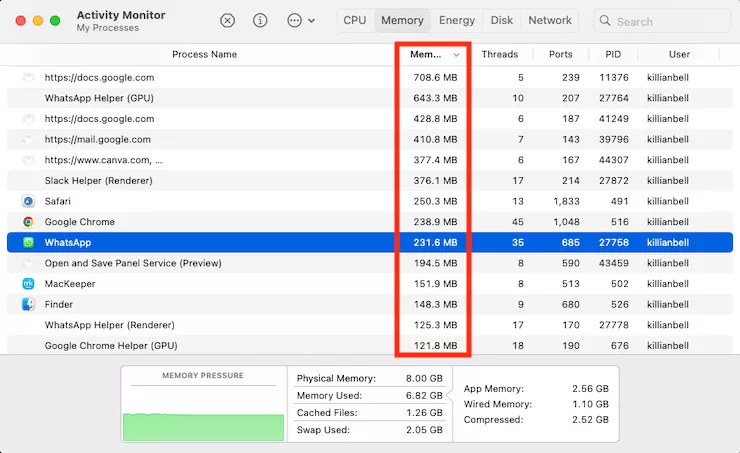Select Google Chrome Helper (GPU) process row
The image size is (740, 453).
click(370, 345)
